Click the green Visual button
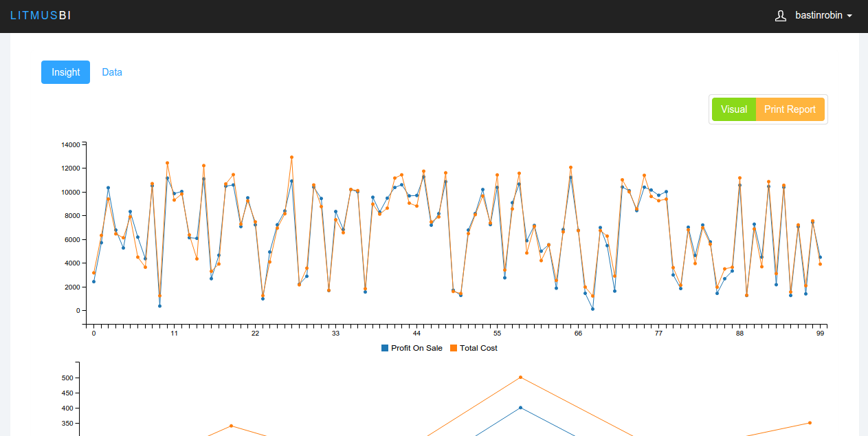Image resolution: width=868 pixels, height=436 pixels. pos(733,109)
